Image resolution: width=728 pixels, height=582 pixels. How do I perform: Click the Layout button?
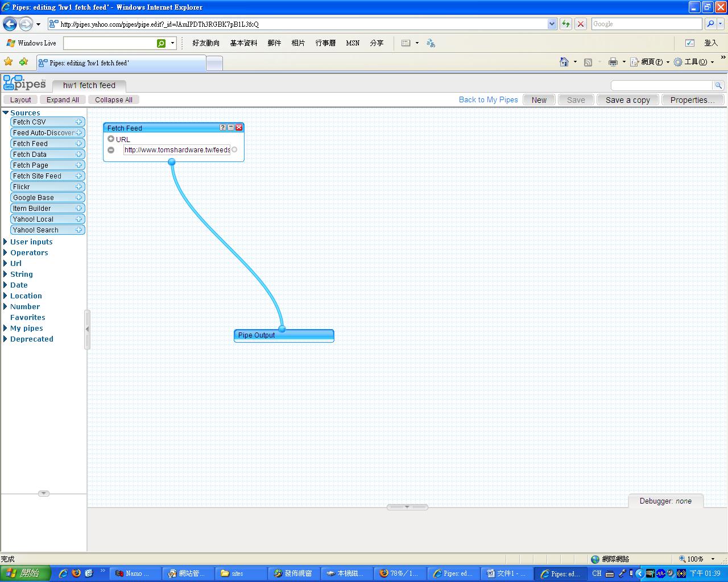20,99
